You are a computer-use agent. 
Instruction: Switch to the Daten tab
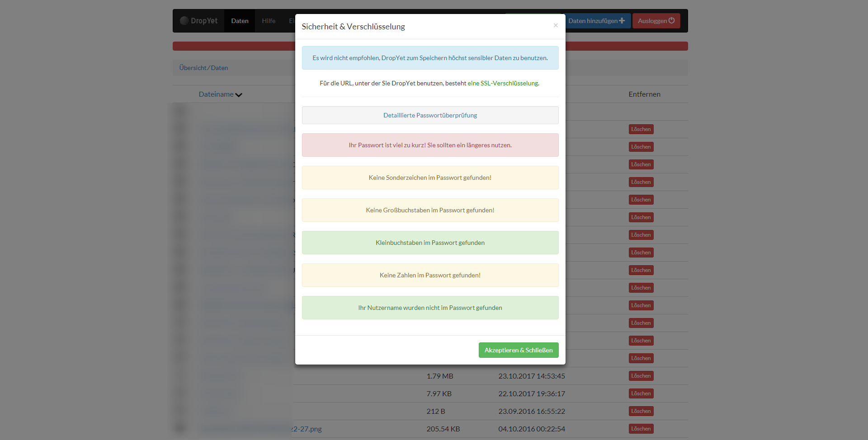click(x=240, y=20)
